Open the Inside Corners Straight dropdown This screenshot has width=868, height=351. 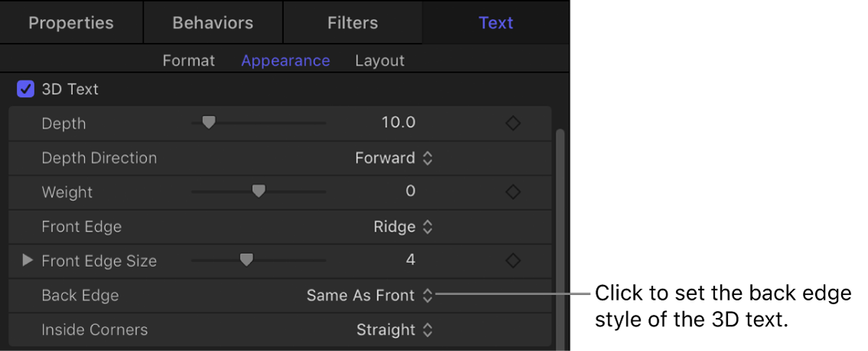click(395, 330)
